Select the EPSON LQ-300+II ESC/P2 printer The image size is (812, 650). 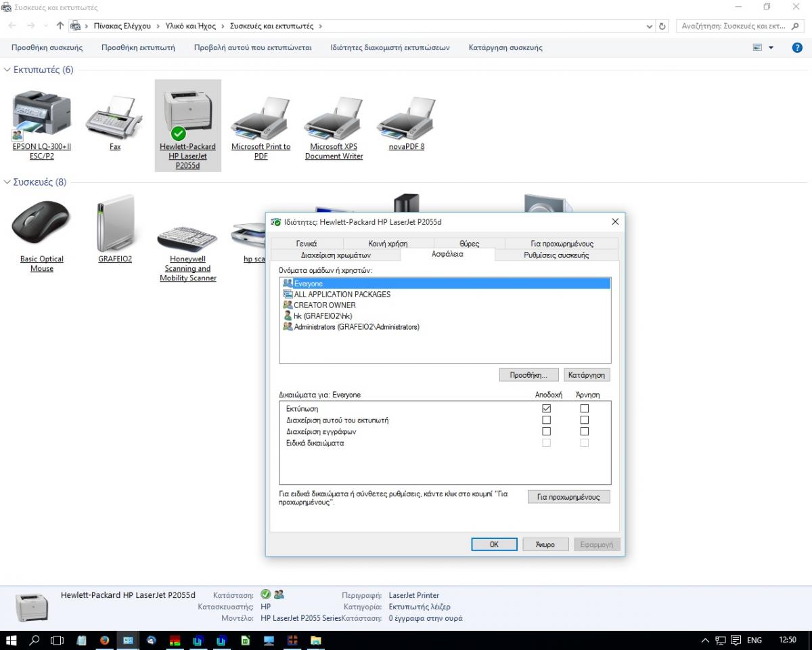pos(41,125)
